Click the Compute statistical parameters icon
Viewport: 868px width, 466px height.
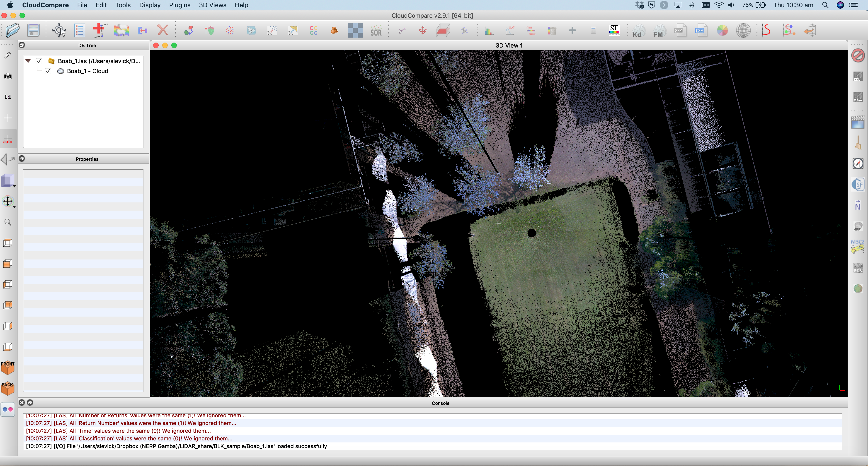510,31
